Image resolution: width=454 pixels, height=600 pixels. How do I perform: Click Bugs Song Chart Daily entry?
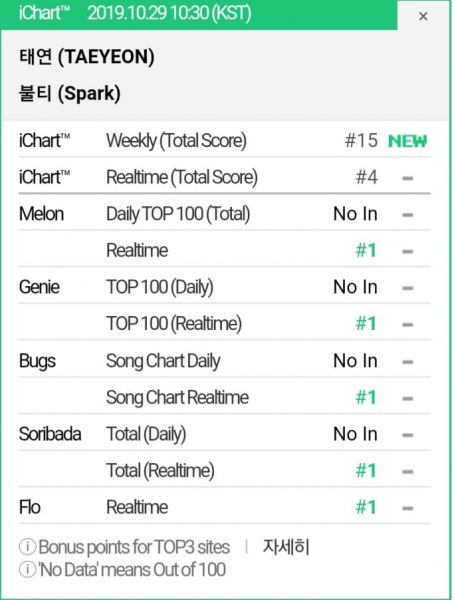163,361
